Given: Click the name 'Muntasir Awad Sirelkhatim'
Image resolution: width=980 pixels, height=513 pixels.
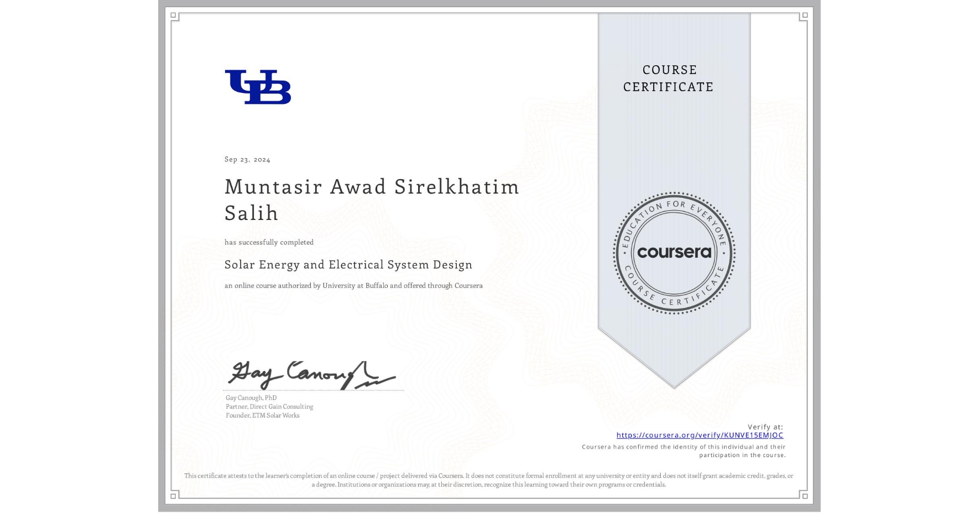Looking at the screenshot, I should tap(372, 187).
